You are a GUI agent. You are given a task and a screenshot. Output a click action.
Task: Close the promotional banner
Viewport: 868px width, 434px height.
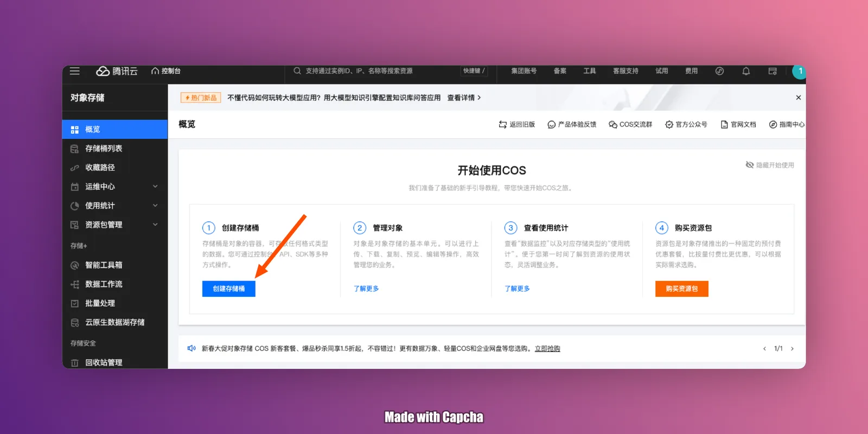tap(798, 98)
